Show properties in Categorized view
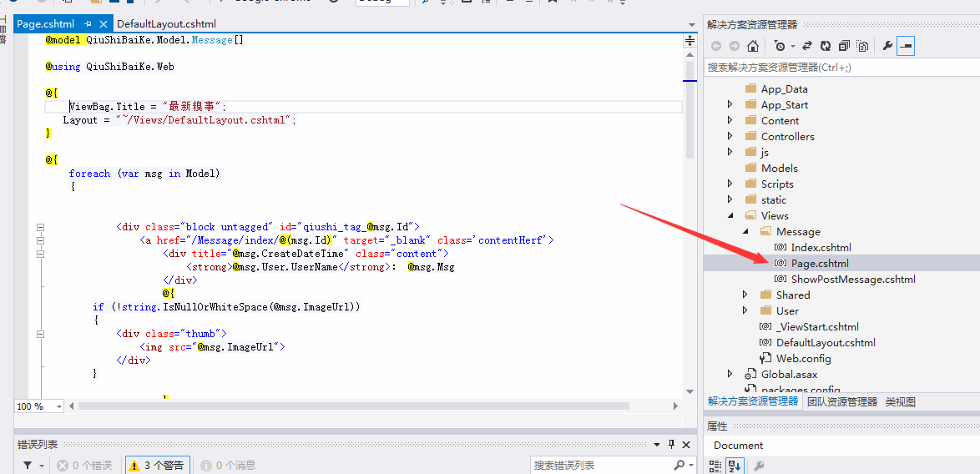This screenshot has width=980, height=474. click(x=715, y=466)
